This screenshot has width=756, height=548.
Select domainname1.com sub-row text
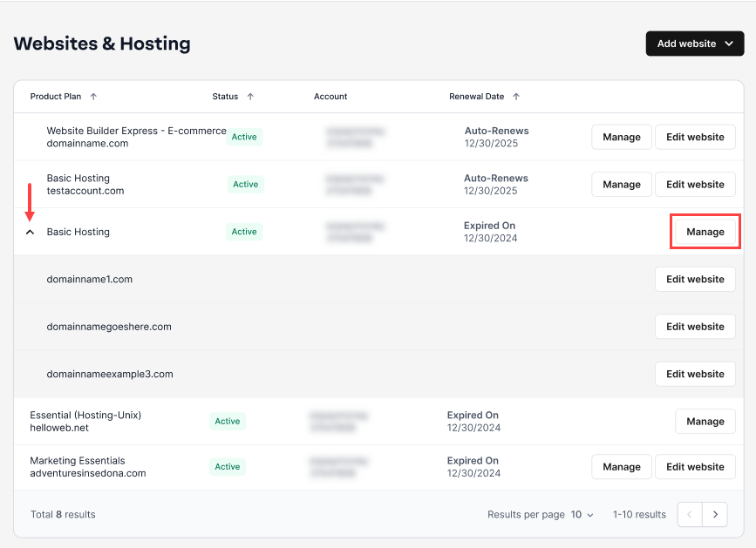[x=89, y=280]
